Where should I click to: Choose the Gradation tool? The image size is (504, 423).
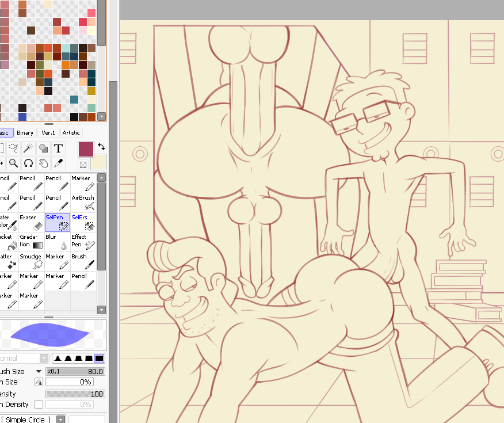[x=31, y=242]
